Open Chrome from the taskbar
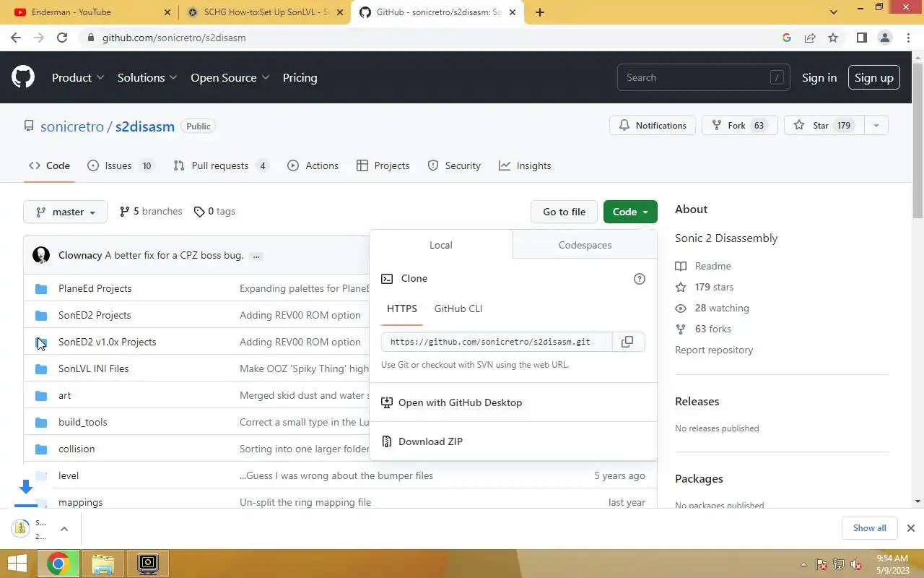Viewport: 924px width, 578px height. tap(58, 564)
